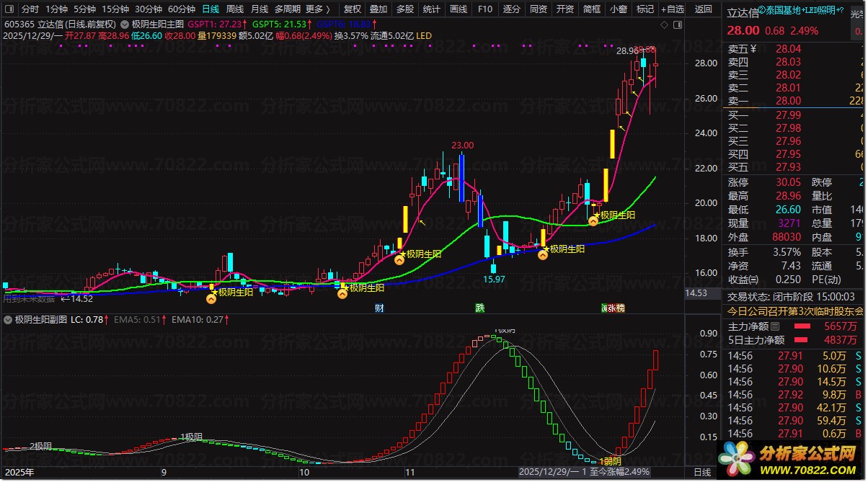Screen dimensions: 868x482
Task: Open 复权 price adjustment options
Action: (x=353, y=9)
